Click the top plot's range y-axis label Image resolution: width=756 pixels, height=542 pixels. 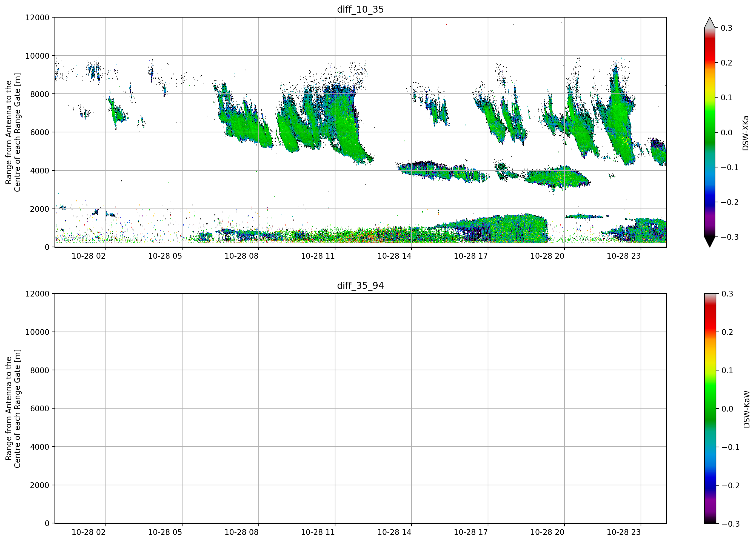[13, 132]
